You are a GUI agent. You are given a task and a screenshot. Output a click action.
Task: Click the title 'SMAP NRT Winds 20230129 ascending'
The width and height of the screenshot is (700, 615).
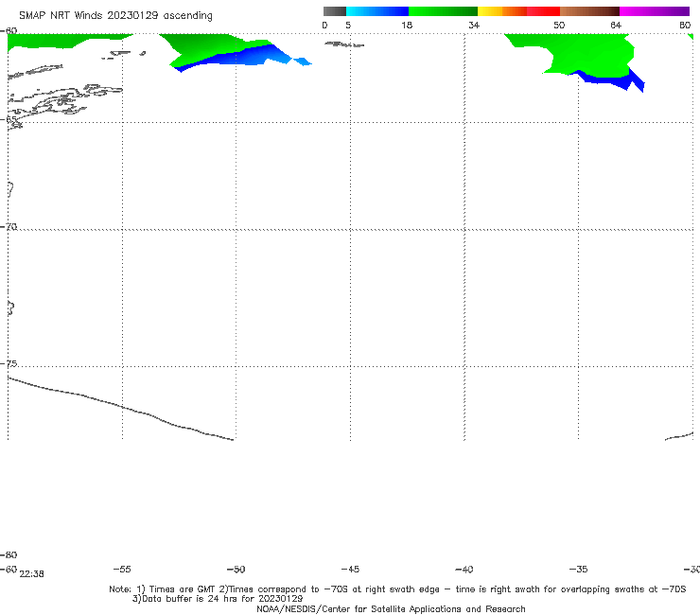pyautogui.click(x=115, y=15)
